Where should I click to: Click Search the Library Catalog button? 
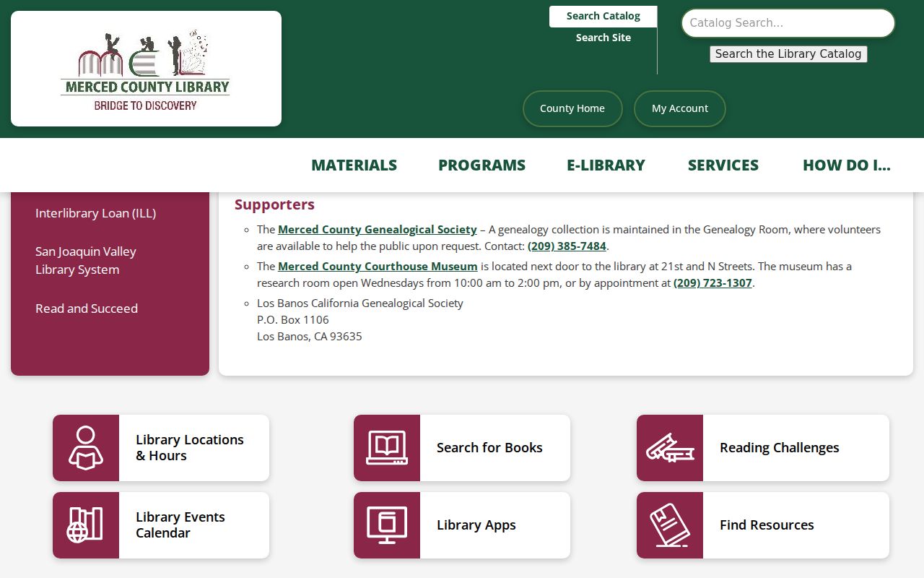point(788,54)
